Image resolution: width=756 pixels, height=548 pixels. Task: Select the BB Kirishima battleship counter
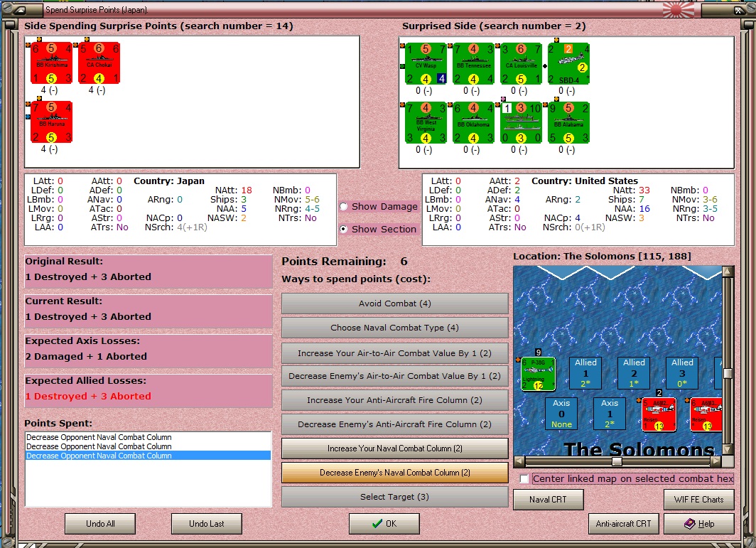tap(52, 63)
